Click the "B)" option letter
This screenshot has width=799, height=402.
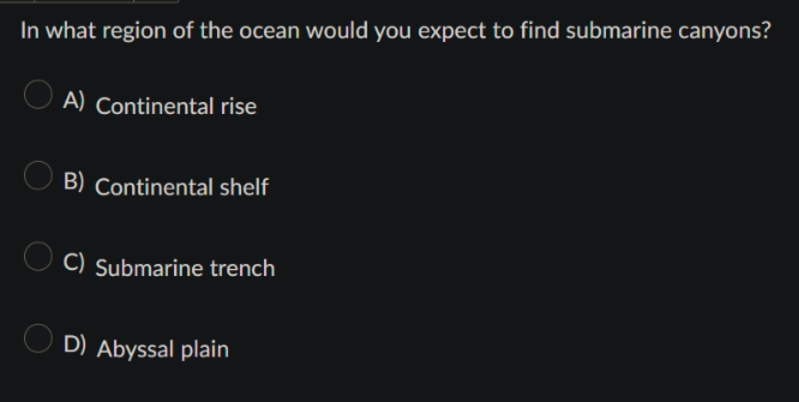click(74, 181)
